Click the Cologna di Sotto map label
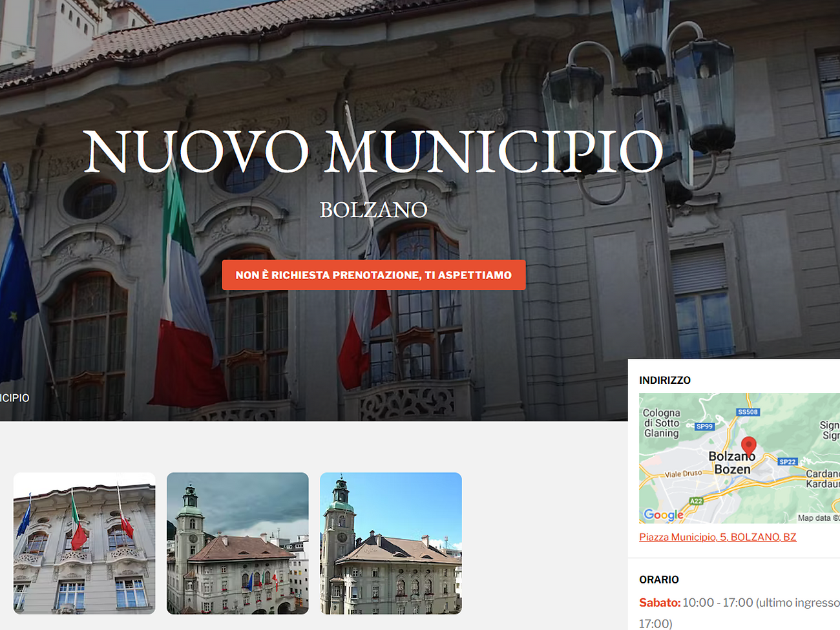The width and height of the screenshot is (840, 630). click(662, 423)
